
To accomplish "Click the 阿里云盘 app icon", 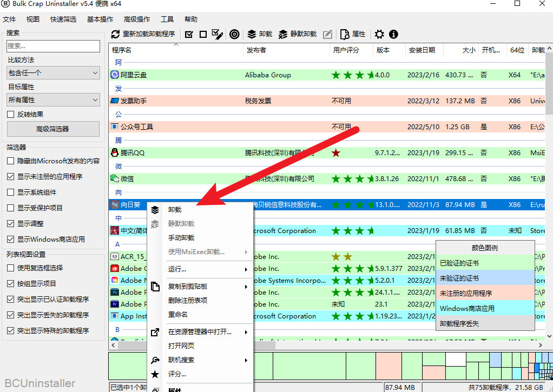I will click(115, 75).
